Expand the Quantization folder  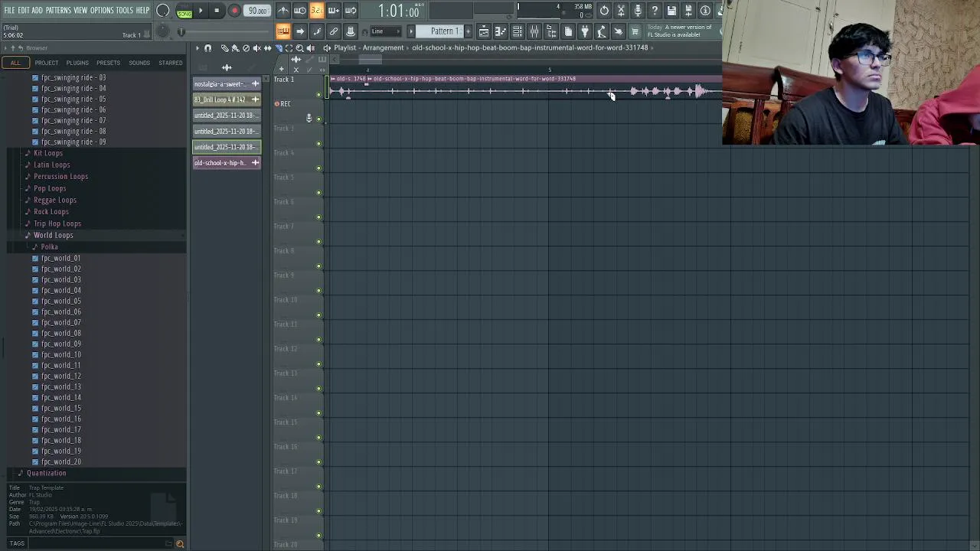[x=46, y=473]
